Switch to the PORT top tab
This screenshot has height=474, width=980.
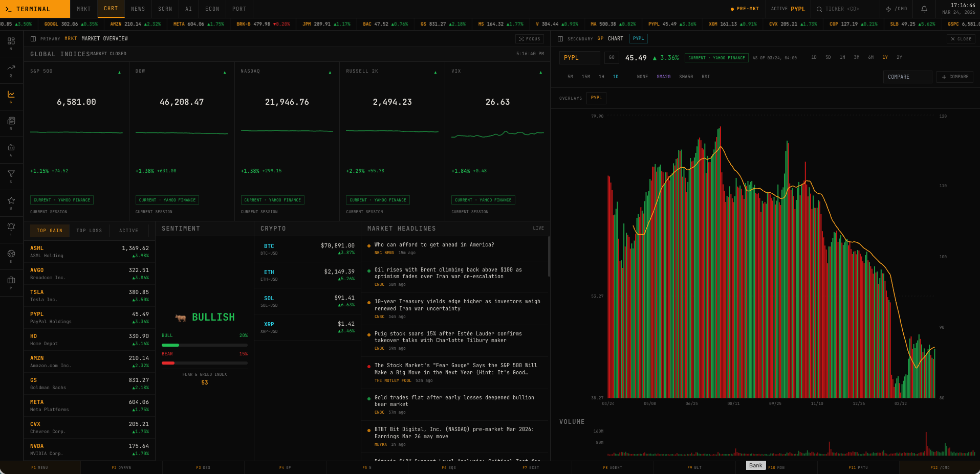pyautogui.click(x=239, y=9)
